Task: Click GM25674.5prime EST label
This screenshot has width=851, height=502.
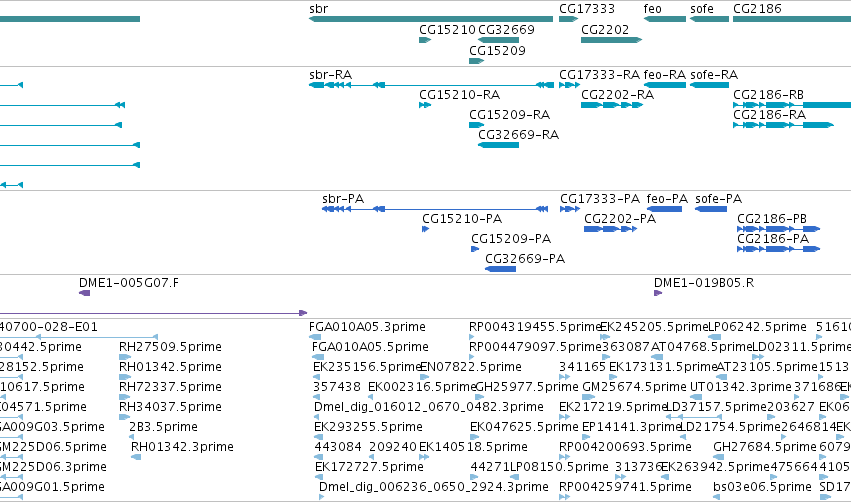Action: point(634,386)
